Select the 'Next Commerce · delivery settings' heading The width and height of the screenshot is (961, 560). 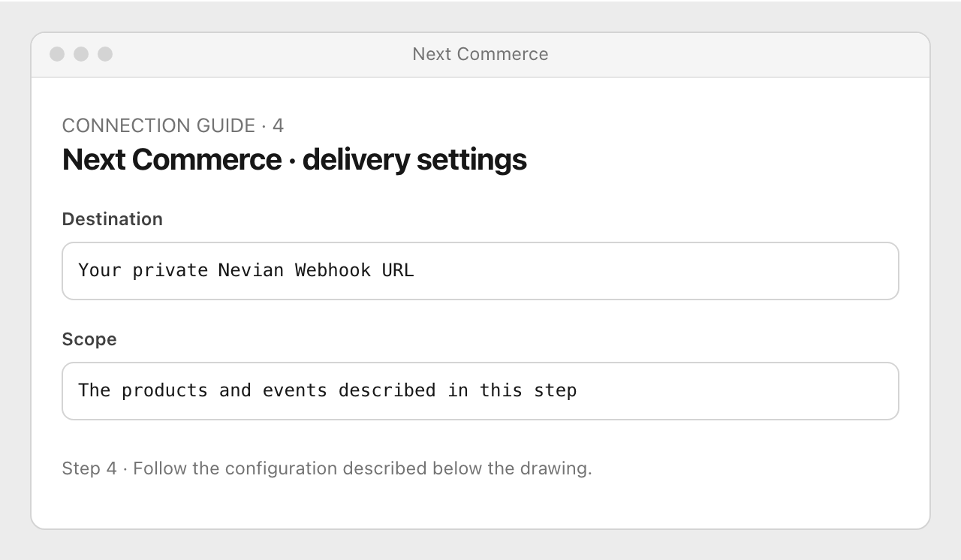click(x=294, y=160)
